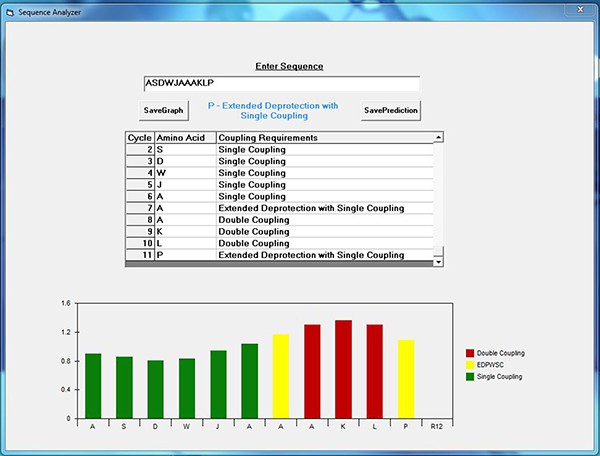Select the Amino Acid column header
The height and width of the screenshot is (456, 600).
pyautogui.click(x=186, y=138)
